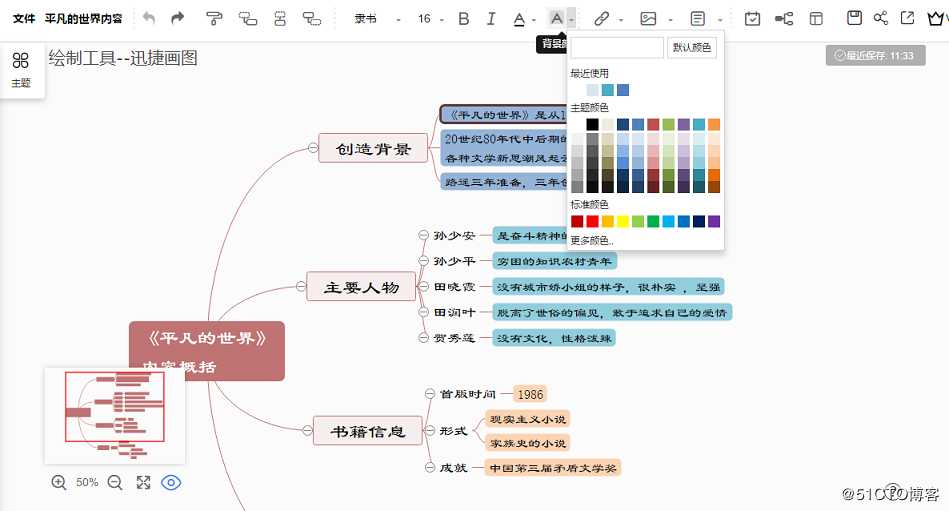Insert a sibling topic node
Viewport: 949px width, 511px height.
280,19
